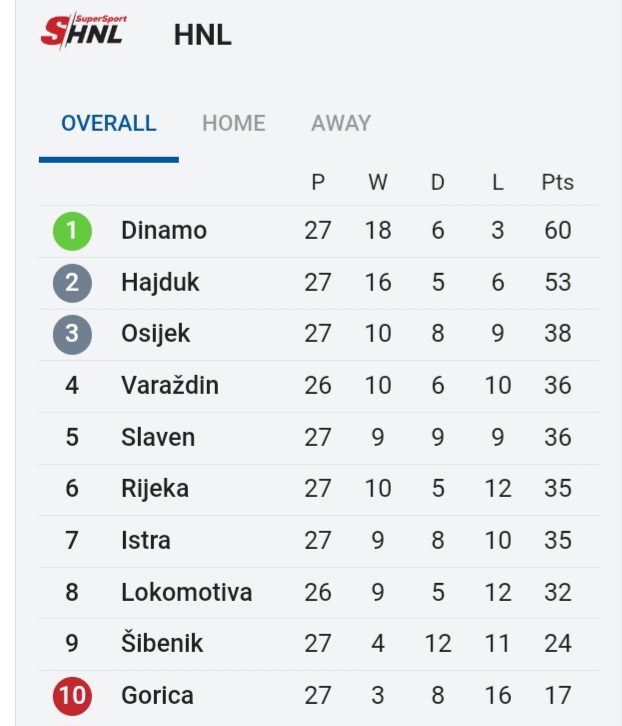622x726 pixels.
Task: Select the Lokomotiva team name
Action: tap(186, 592)
